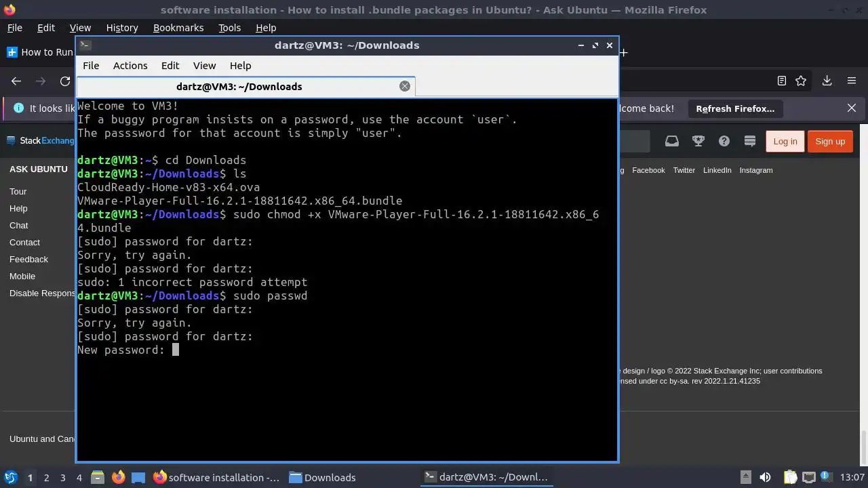Click the terminal taskbar entry dartz@VM3
The image size is (868, 488).
[x=486, y=477]
